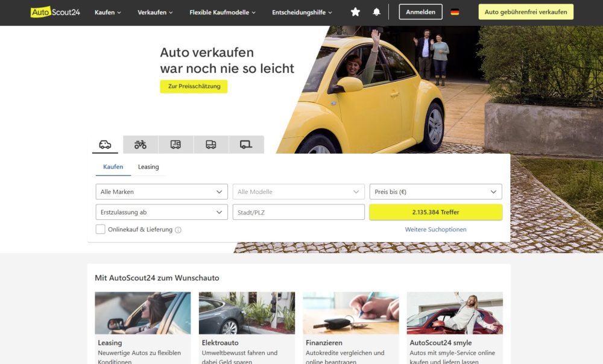
Task: Open favorites via the star icon
Action: (x=355, y=12)
